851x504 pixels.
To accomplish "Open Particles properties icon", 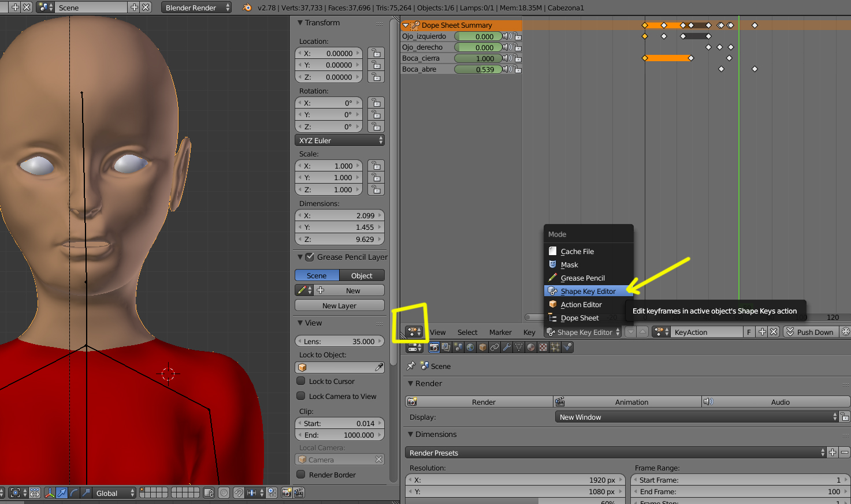I will point(555,347).
